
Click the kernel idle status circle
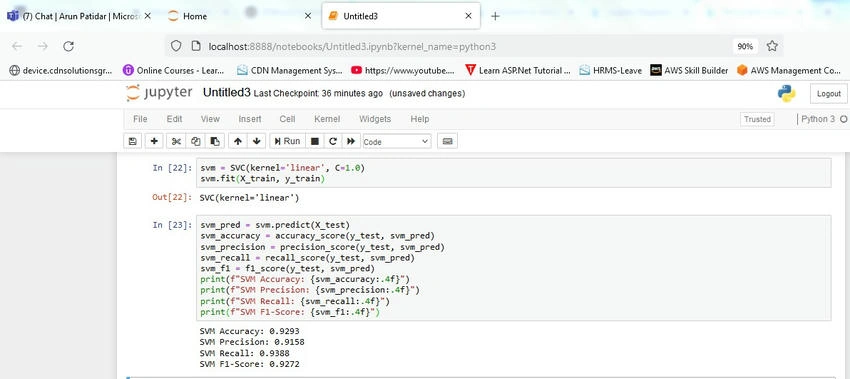pos(843,119)
